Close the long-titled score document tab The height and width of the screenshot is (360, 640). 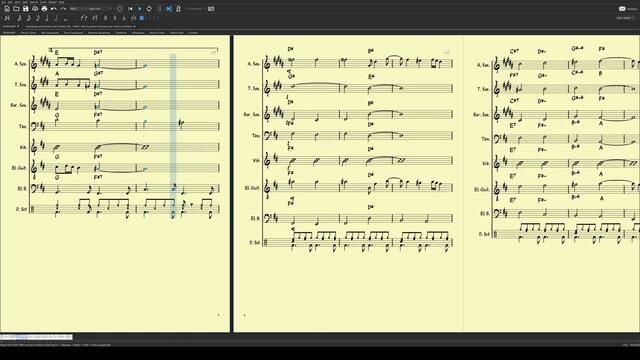coord(134,26)
